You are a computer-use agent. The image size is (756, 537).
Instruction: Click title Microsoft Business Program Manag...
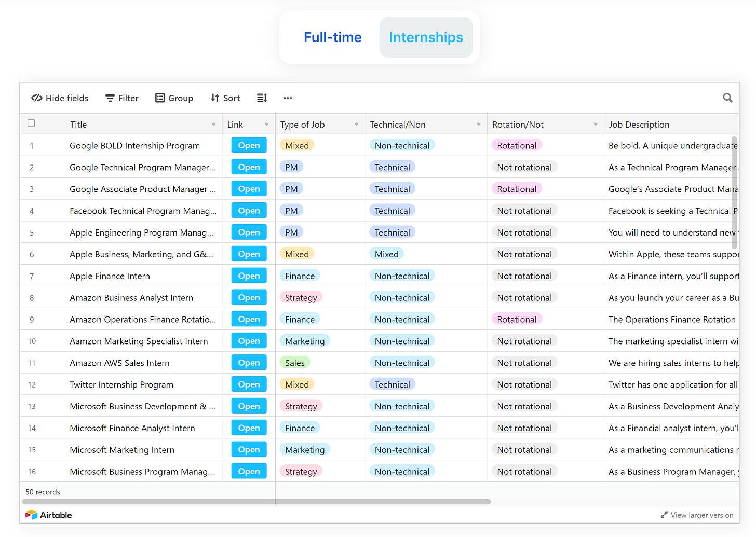click(x=142, y=471)
